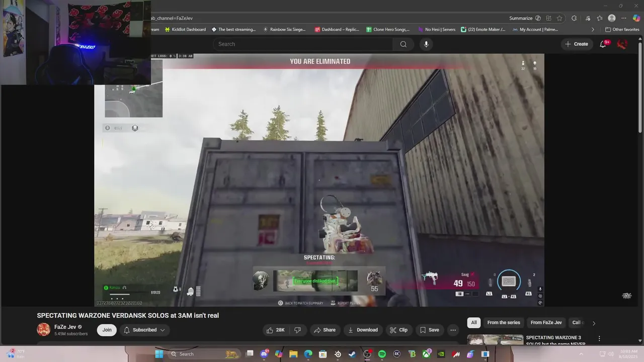Open Emote Maker bookmark

483,30
